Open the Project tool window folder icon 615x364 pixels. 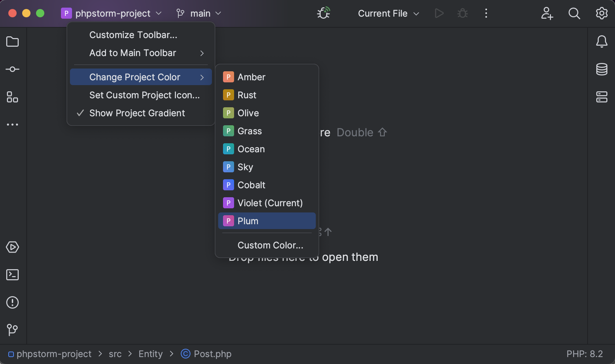[12, 42]
